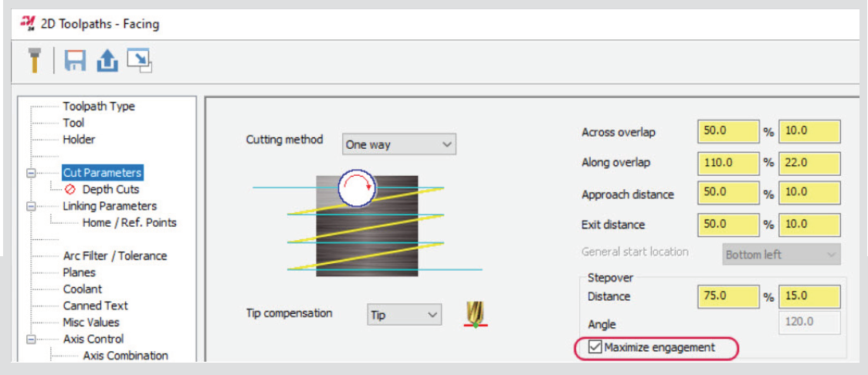The width and height of the screenshot is (868, 375).
Task: Click the Cutting method label
Action: click(x=284, y=140)
